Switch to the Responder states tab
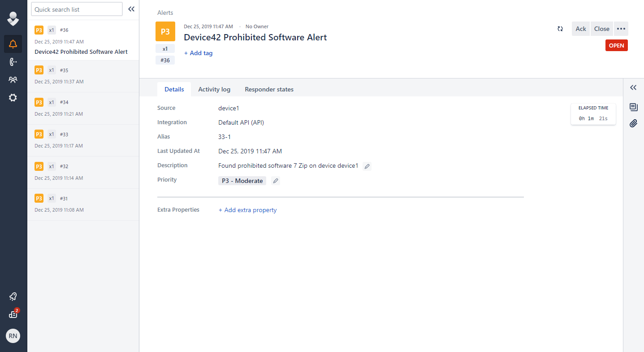 point(269,89)
